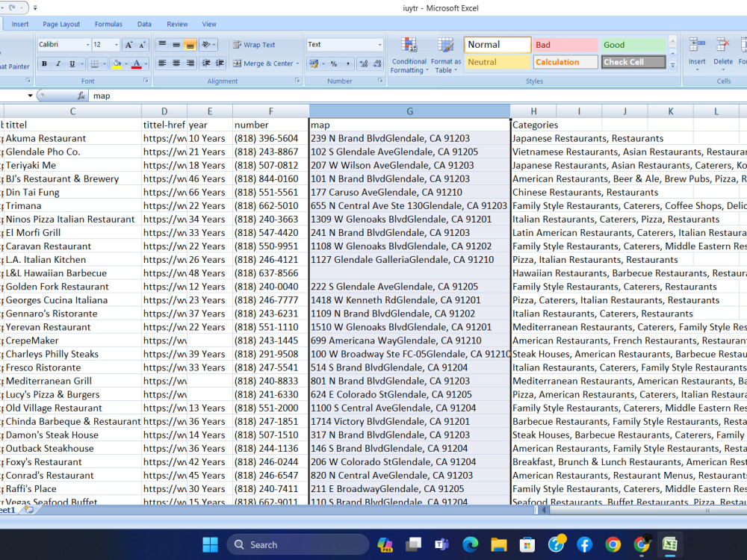Open font name dropdown Calibri
This screenshot has height=560, width=747.
[x=87, y=45]
